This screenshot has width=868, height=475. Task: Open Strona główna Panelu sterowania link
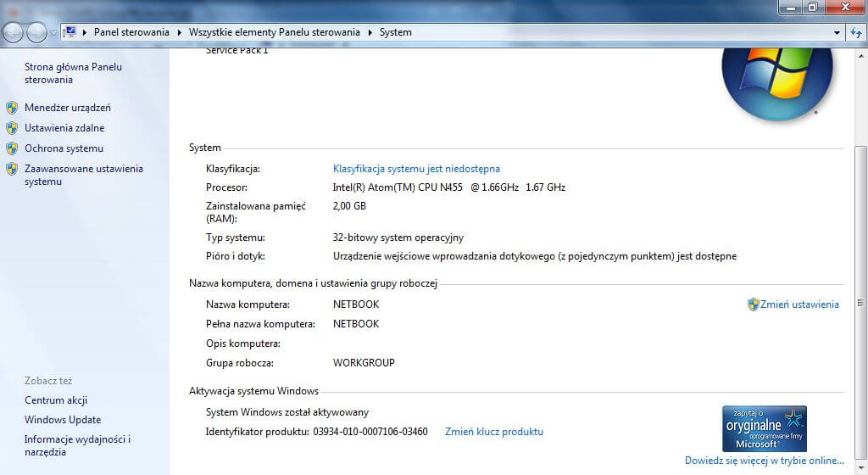(73, 73)
